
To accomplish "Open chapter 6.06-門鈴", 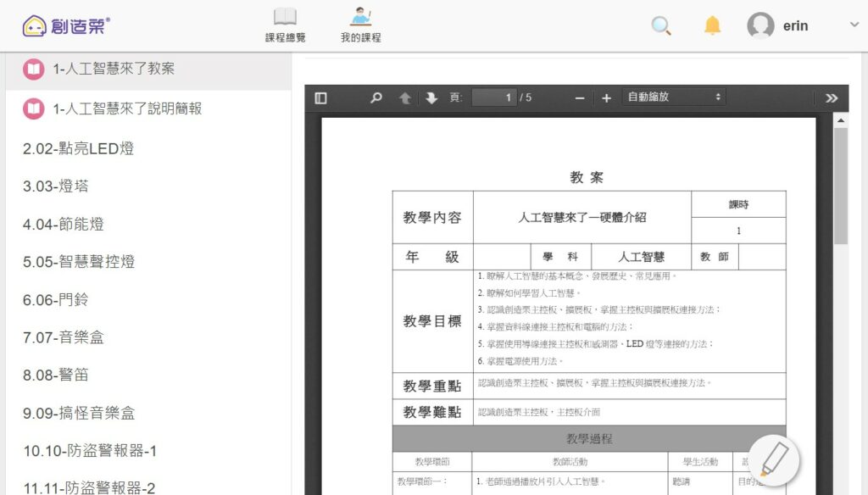I will click(55, 299).
